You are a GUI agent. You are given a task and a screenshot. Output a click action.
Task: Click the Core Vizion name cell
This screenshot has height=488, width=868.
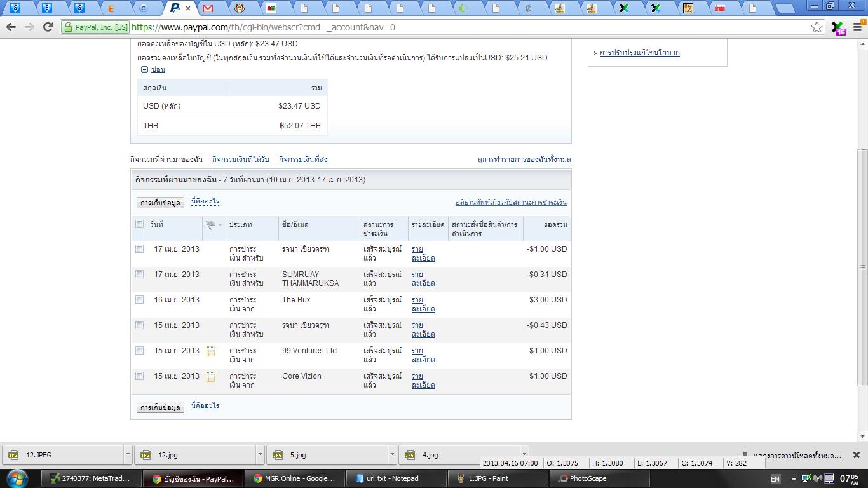click(302, 376)
